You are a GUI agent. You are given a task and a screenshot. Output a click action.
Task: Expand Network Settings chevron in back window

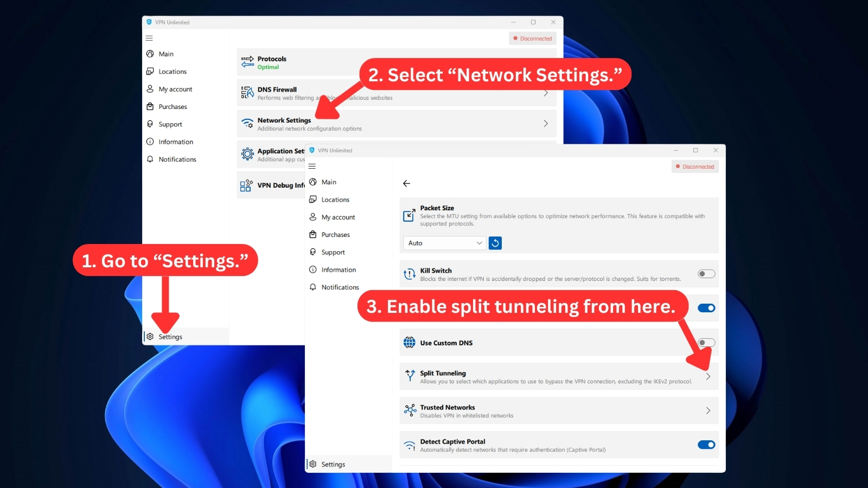(546, 124)
